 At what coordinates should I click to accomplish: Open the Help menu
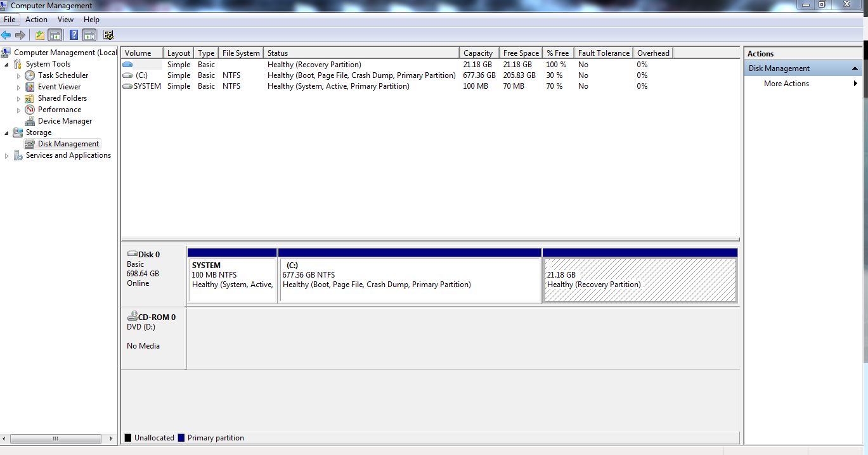click(91, 20)
